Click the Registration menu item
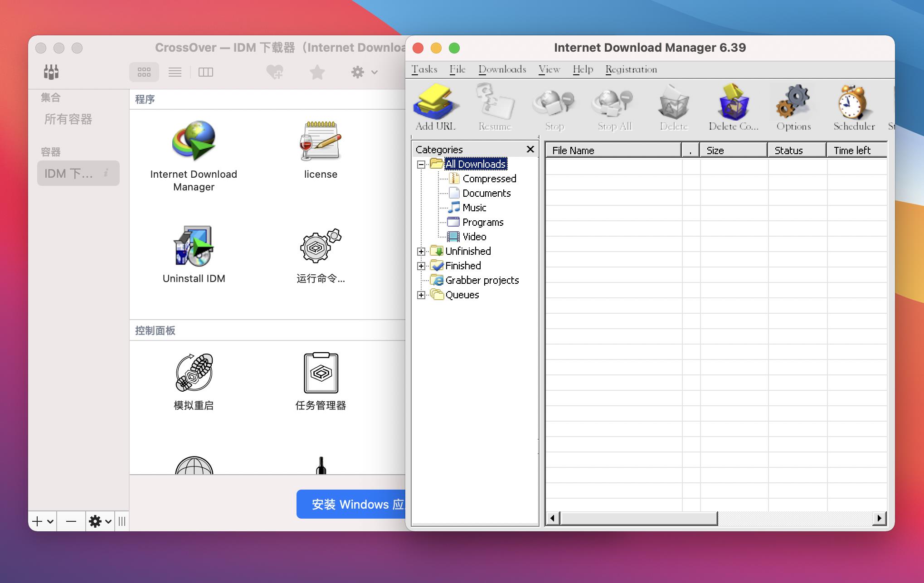 (x=630, y=68)
